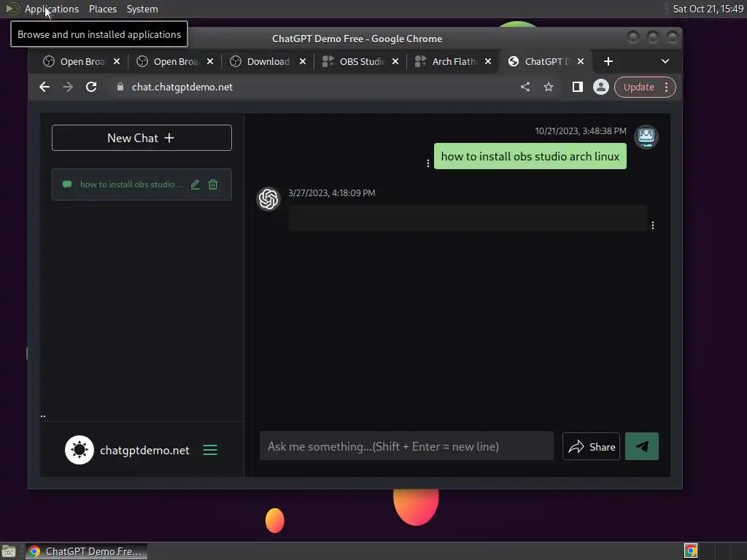Click the lock icon in address bar

click(120, 87)
